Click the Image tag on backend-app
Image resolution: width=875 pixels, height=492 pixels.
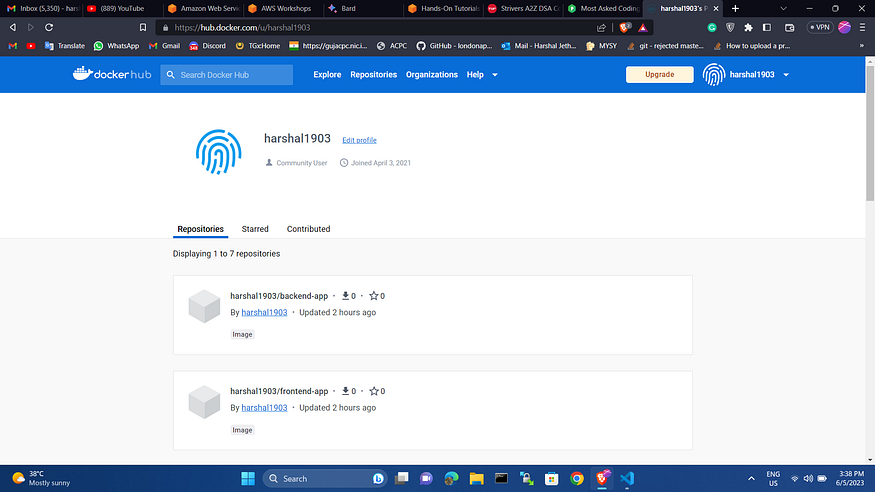(x=242, y=334)
